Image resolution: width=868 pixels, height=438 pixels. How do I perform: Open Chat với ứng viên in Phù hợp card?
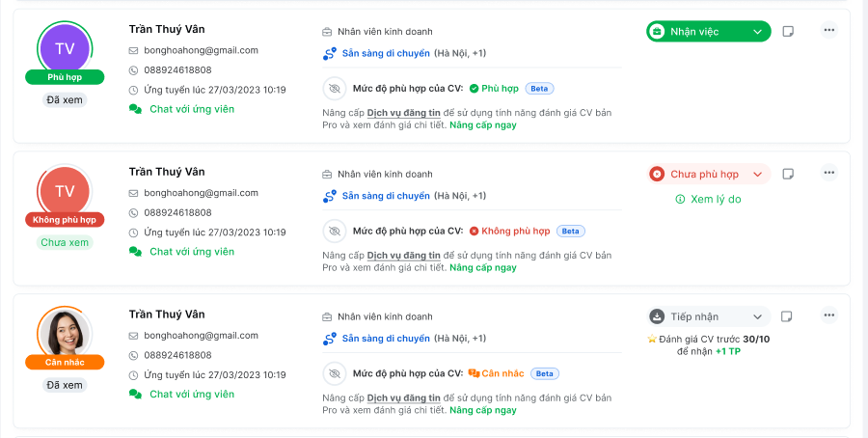192,109
